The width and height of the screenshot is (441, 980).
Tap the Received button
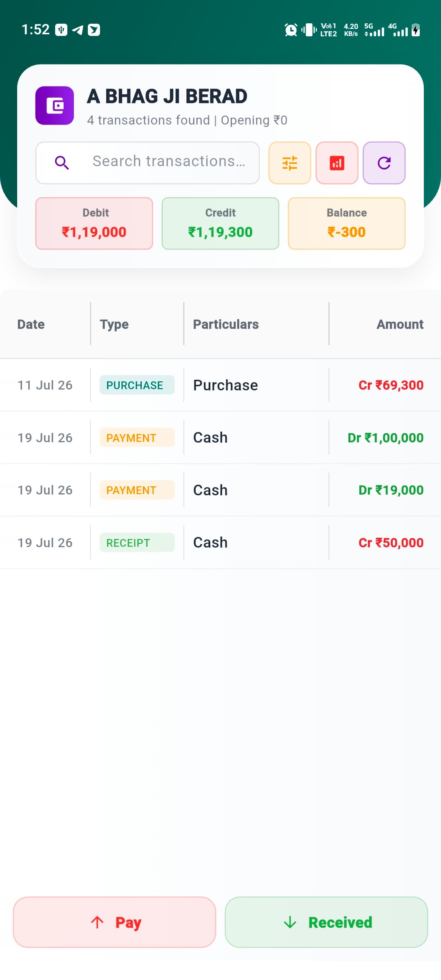click(326, 922)
